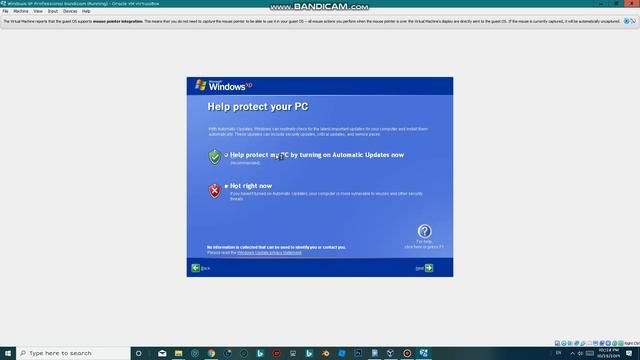Click the 'Help protect your PC' heading
This screenshot has width=640, height=360.
(x=258, y=107)
